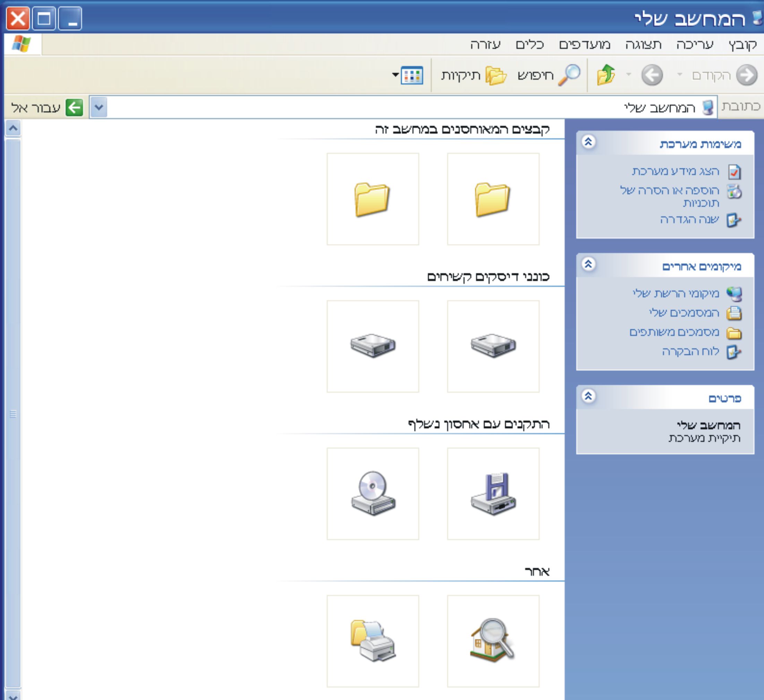Click the green Go (עבור אל) button
This screenshot has height=700, width=764.
[x=74, y=108]
